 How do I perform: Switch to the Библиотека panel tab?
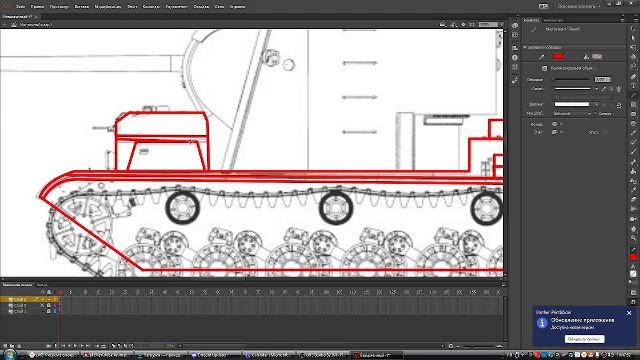(553, 20)
